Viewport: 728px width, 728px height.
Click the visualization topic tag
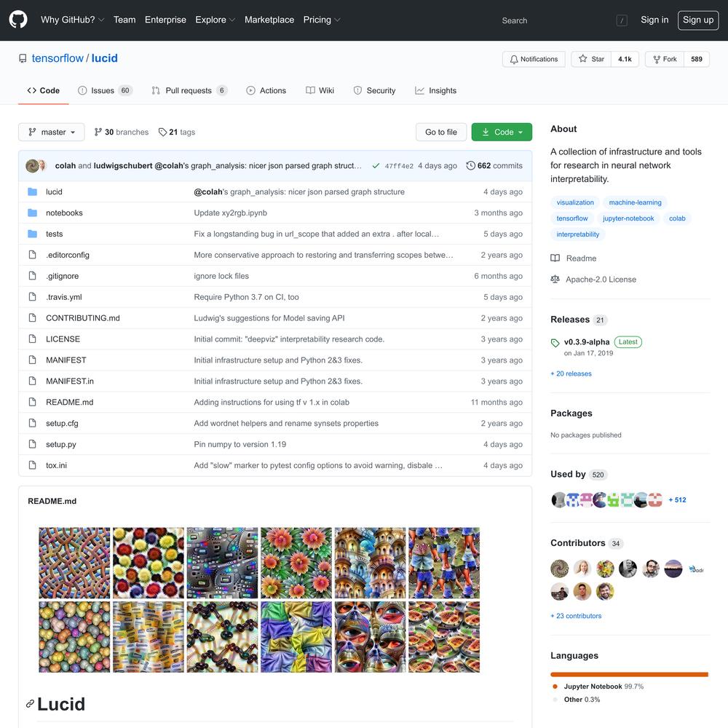(x=575, y=202)
